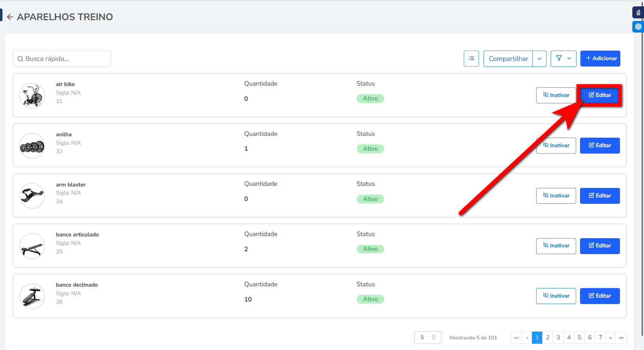
Task: Click Adicionar to add equipment
Action: click(x=600, y=58)
